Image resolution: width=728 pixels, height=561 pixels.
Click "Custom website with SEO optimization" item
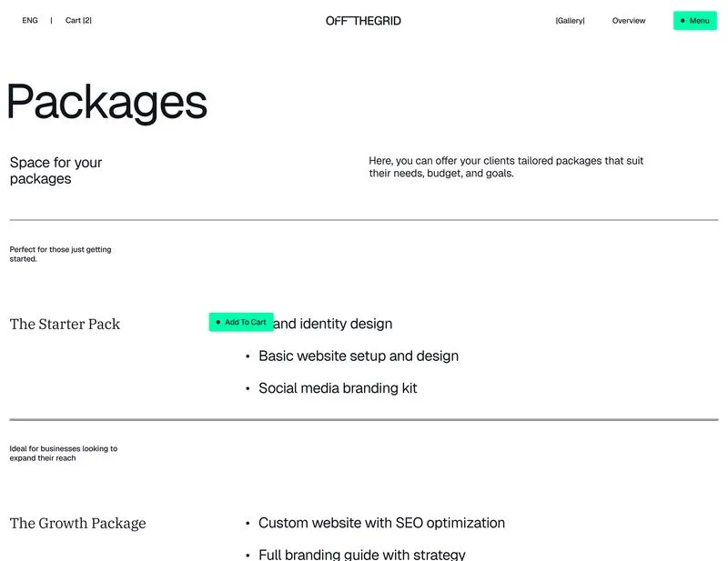[x=381, y=523]
